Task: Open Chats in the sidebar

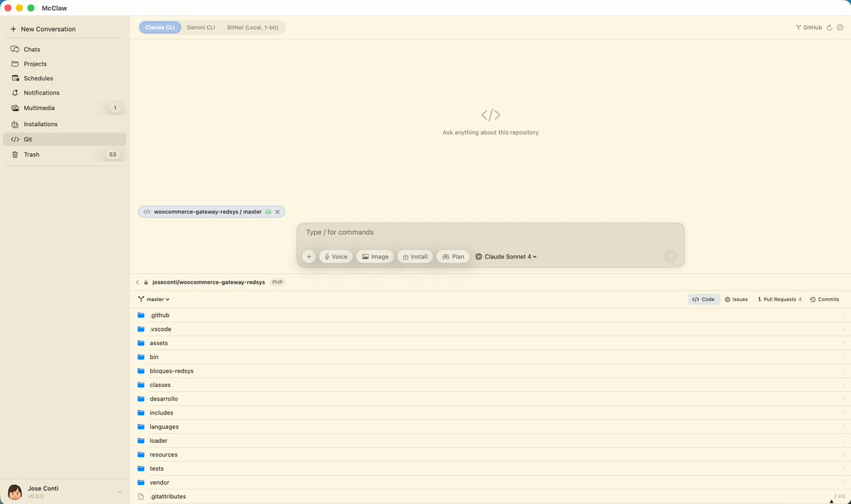Action: 65,50
